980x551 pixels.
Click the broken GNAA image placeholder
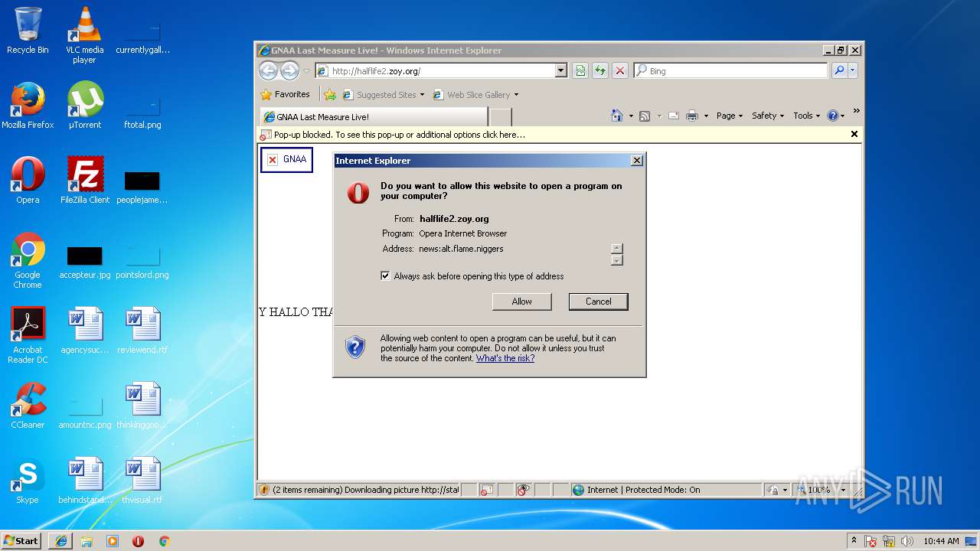286,159
